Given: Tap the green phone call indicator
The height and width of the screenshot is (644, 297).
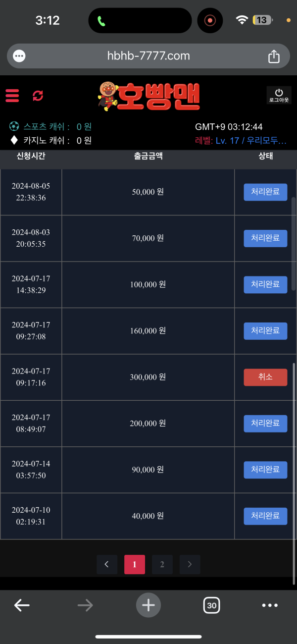Looking at the screenshot, I should tap(101, 21).
